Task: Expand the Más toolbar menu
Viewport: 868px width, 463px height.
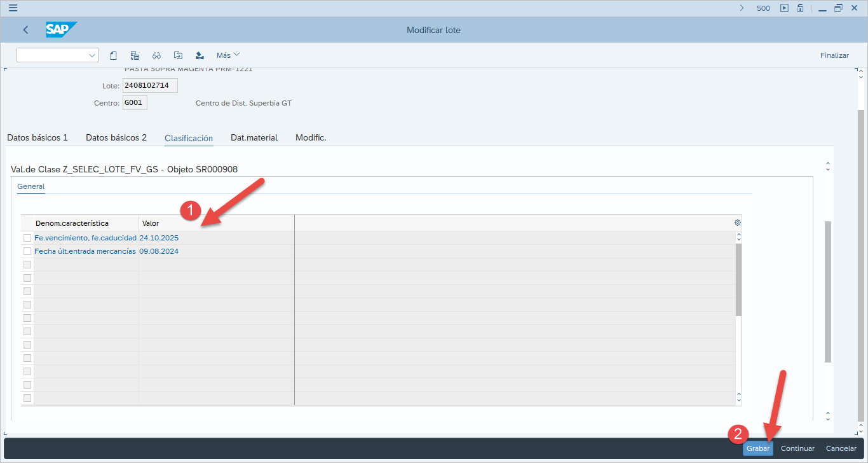Action: coord(228,55)
